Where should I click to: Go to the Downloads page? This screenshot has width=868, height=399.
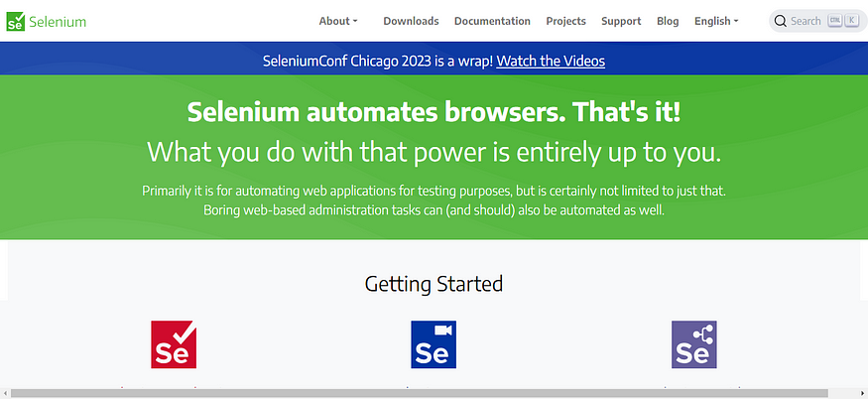click(x=411, y=21)
